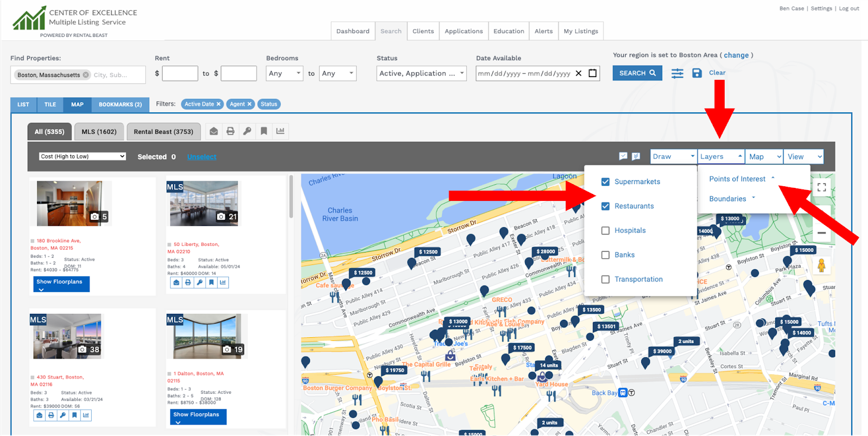Enable the Hospitals layer

[605, 231]
